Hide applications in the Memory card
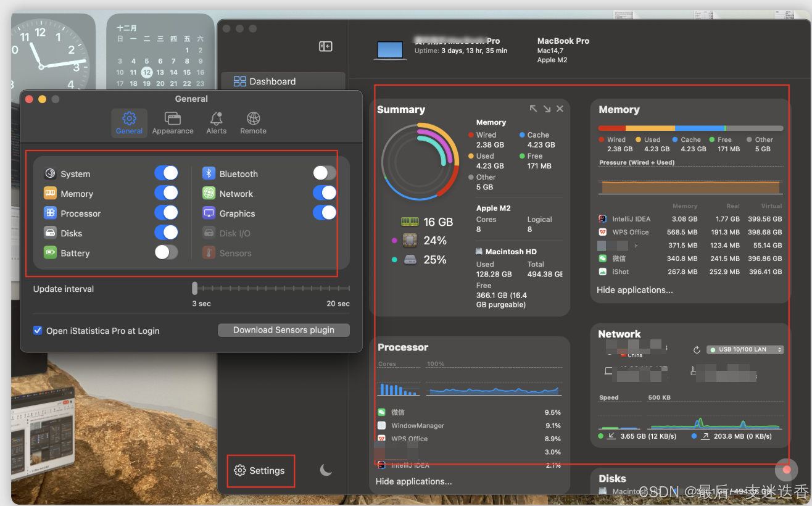812x506 pixels. tap(635, 290)
